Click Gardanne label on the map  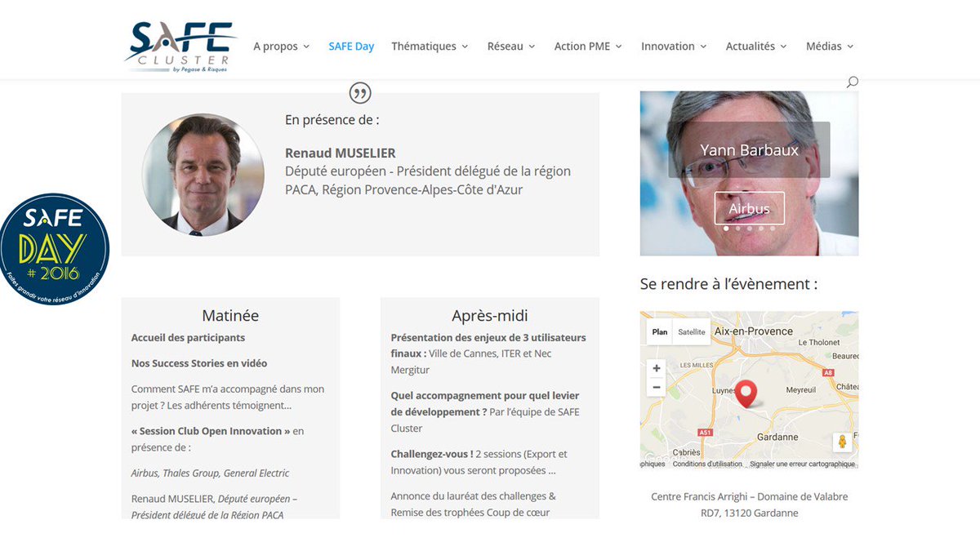[x=778, y=437]
